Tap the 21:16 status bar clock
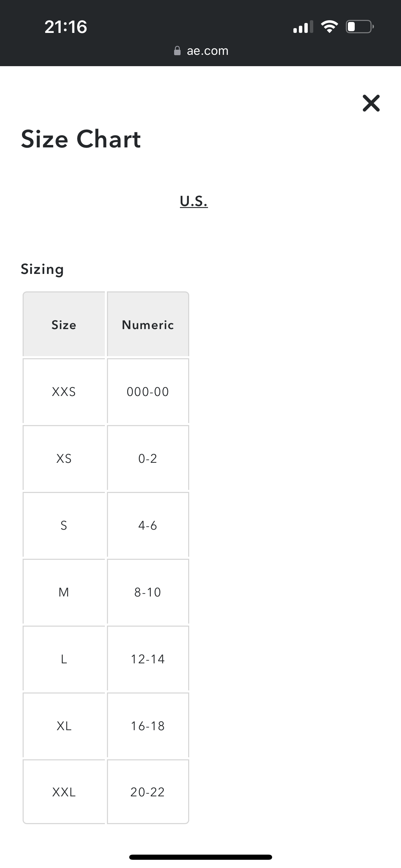The height and width of the screenshot is (868, 401). 66,27
